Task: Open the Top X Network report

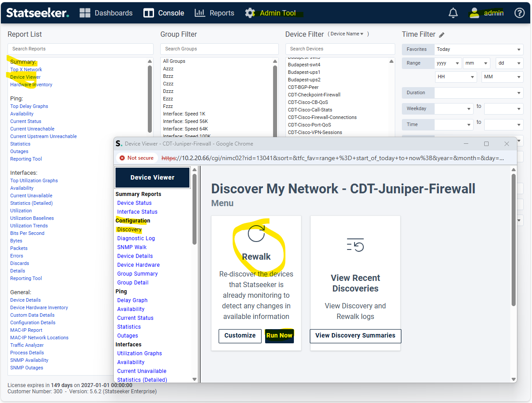Action: click(x=26, y=69)
